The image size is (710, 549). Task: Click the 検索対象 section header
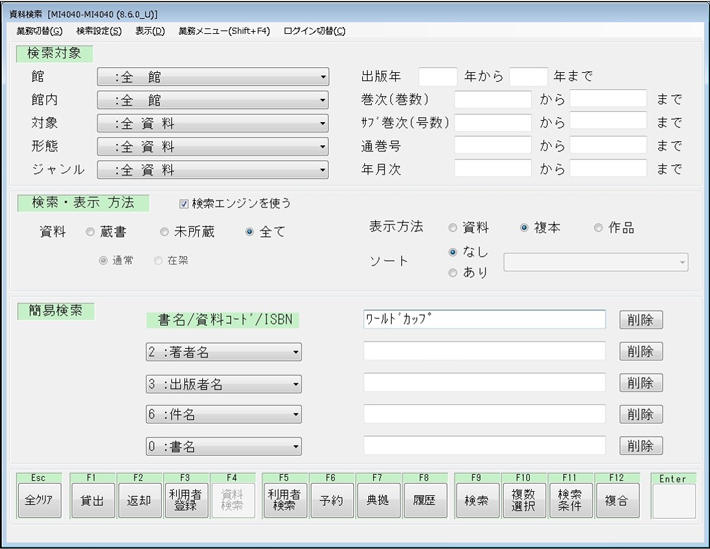[54, 53]
